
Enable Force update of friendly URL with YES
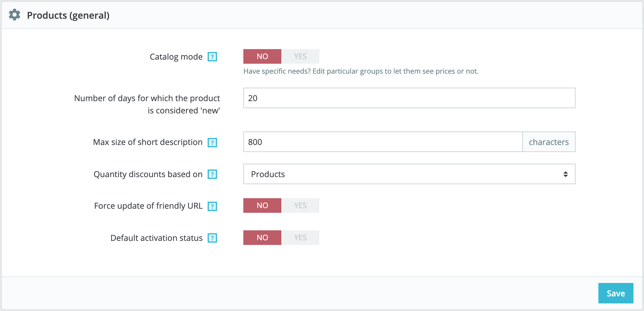(300, 205)
